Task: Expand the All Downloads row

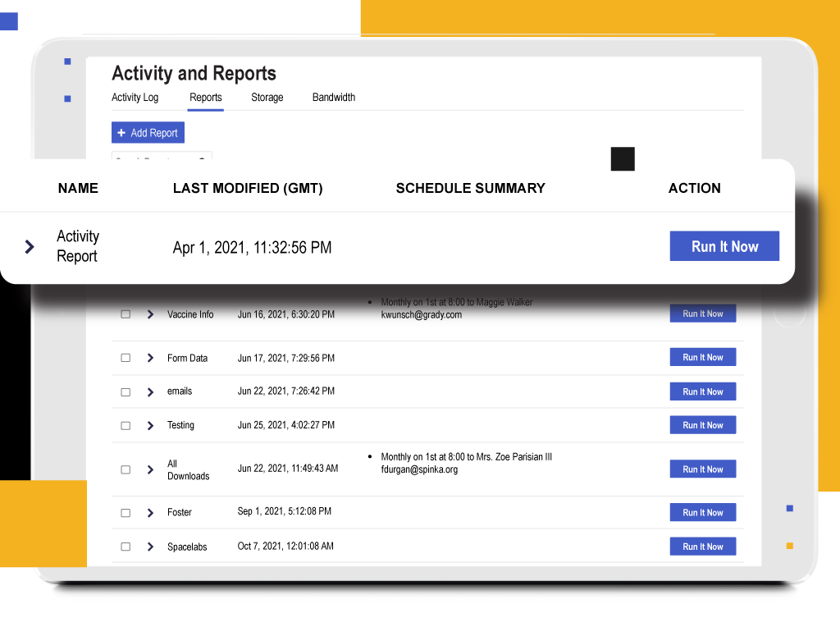Action: (x=150, y=470)
